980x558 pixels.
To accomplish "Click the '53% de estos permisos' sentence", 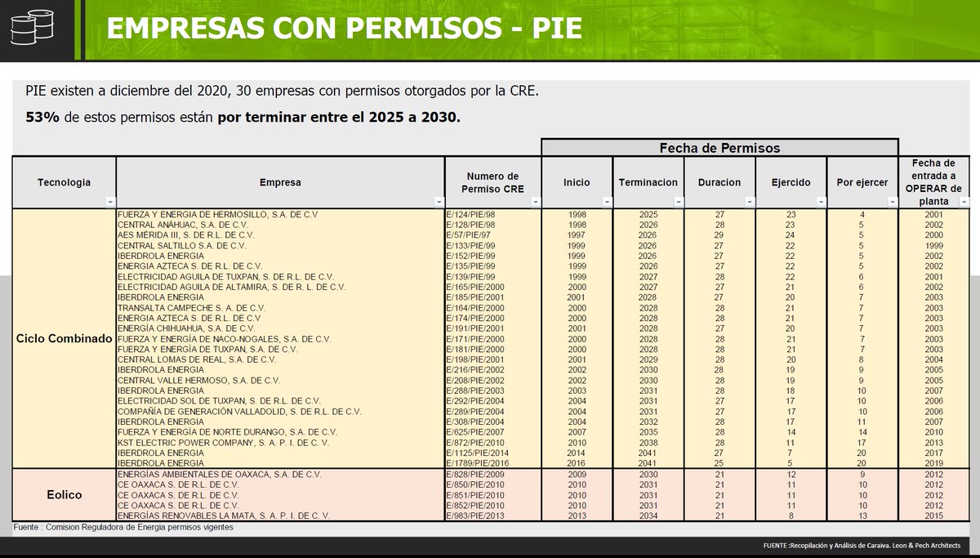I will [x=243, y=117].
